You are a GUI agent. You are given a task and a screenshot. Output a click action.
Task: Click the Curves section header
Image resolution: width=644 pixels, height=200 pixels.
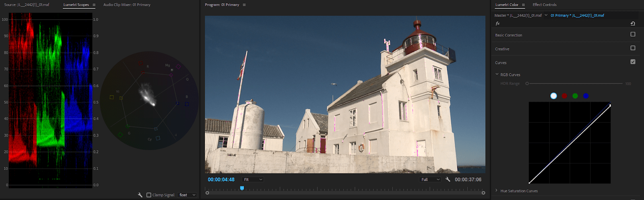501,62
